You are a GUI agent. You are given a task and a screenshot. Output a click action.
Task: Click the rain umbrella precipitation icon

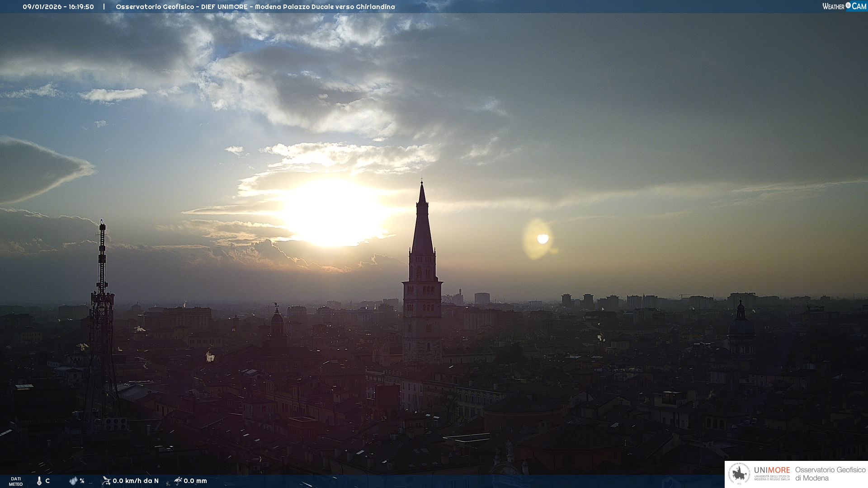click(178, 481)
